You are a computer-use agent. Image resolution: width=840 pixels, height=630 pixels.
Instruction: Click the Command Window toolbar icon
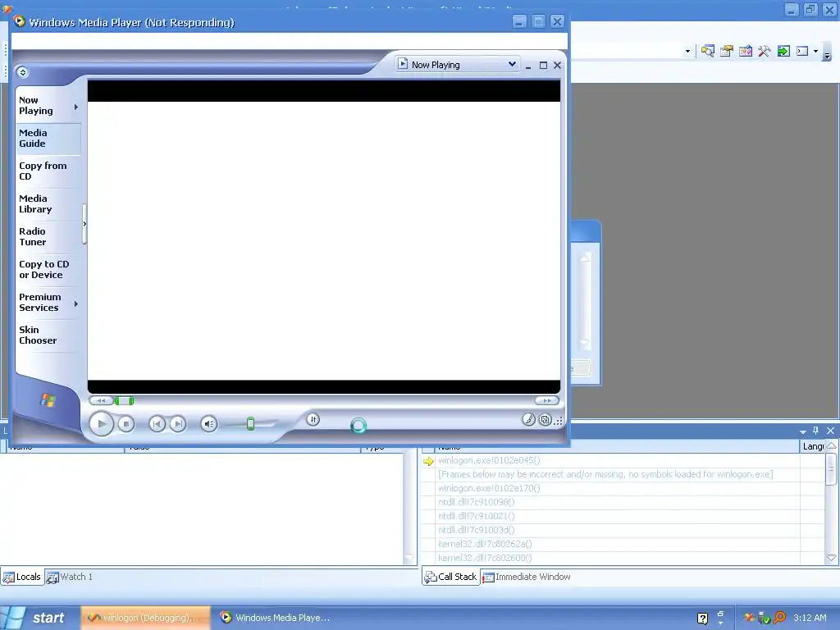click(x=802, y=51)
